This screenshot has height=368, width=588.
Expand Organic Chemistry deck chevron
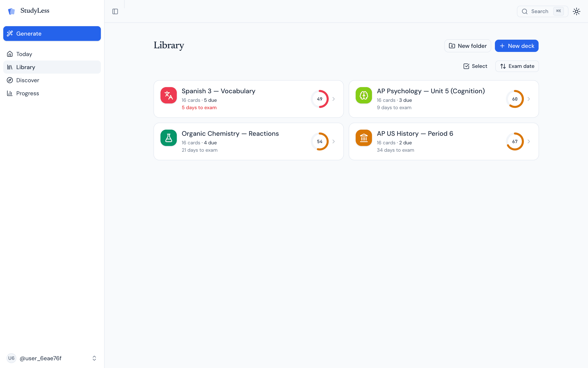coord(334,141)
